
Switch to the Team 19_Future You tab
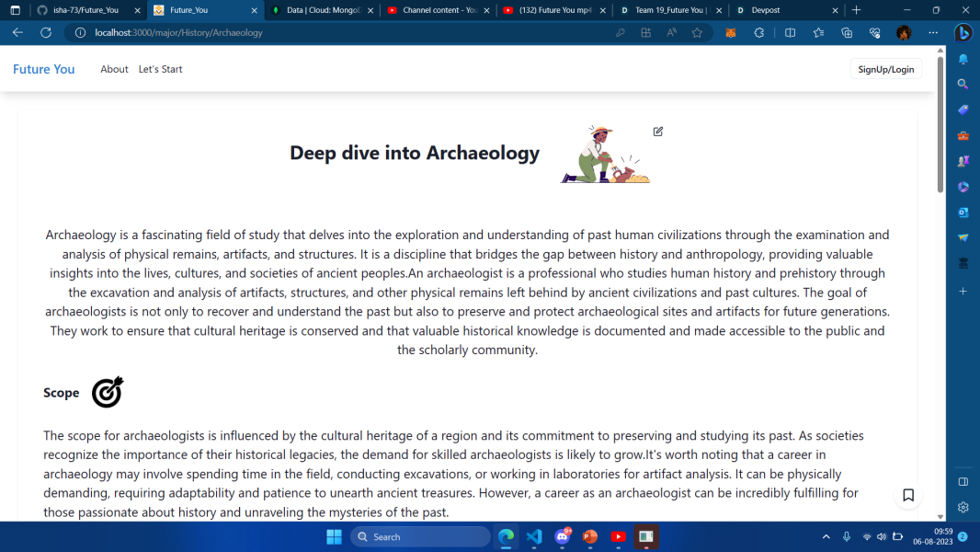click(670, 10)
